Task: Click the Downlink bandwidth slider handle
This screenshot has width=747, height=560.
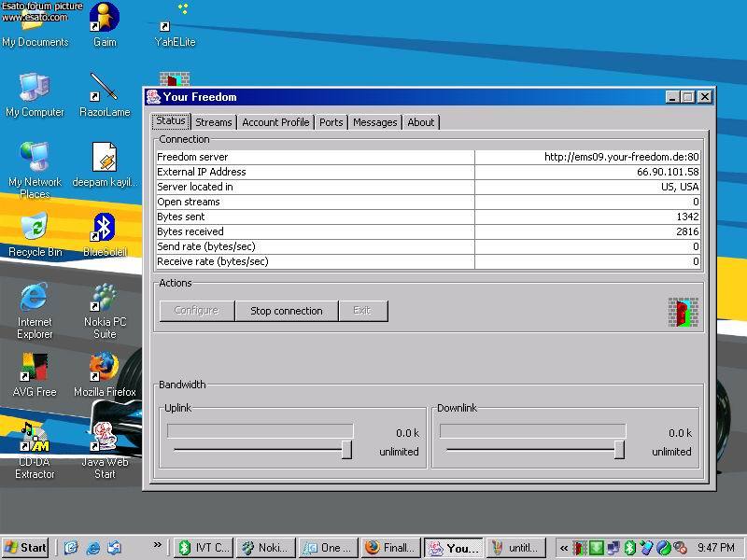Action: [x=619, y=450]
